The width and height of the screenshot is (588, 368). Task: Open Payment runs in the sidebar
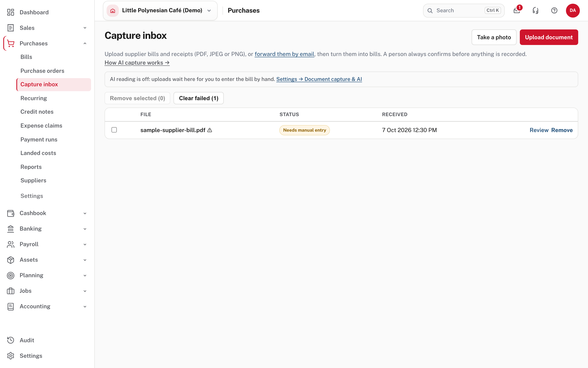tap(39, 139)
